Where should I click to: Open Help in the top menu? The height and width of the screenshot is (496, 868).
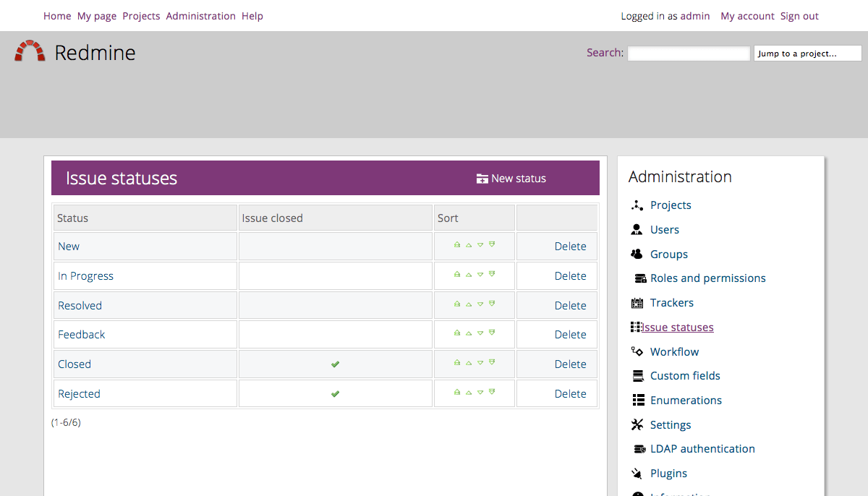pyautogui.click(x=252, y=16)
